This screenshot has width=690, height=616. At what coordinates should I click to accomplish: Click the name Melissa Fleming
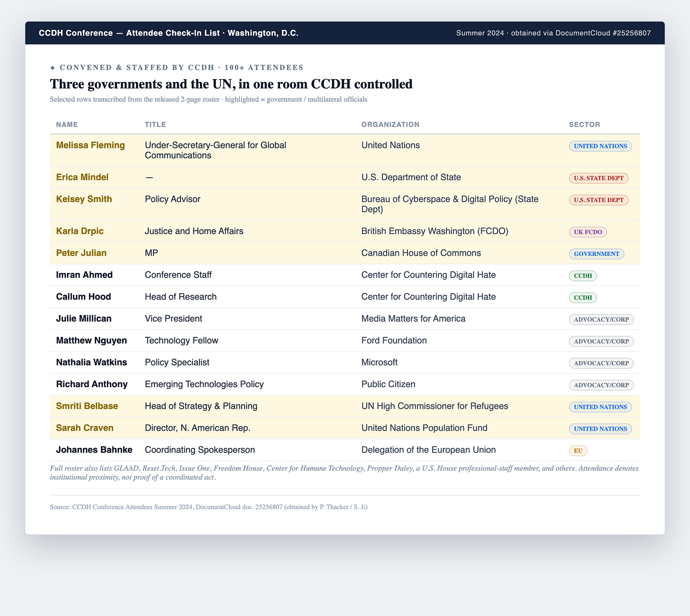coord(91,145)
